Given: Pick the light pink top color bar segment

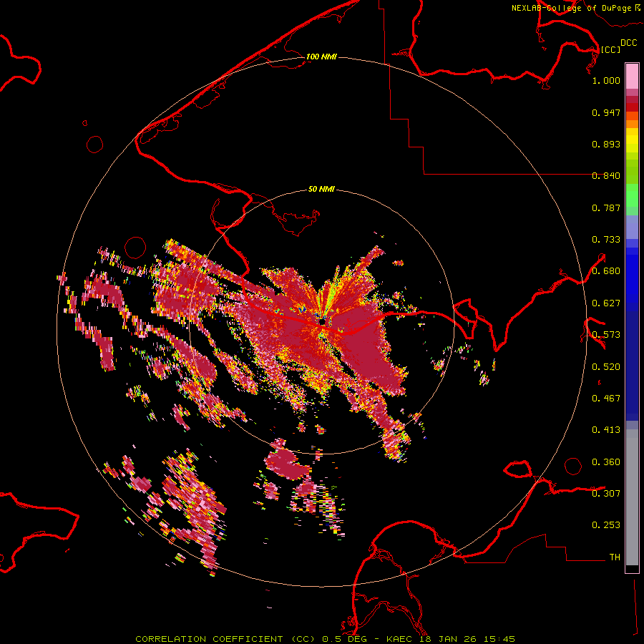Looking at the screenshot, I should [x=632, y=77].
